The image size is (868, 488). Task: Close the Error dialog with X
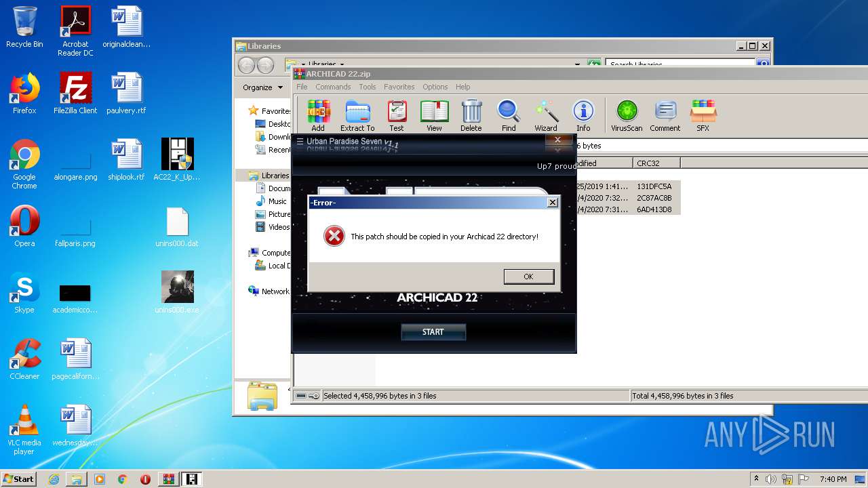553,202
